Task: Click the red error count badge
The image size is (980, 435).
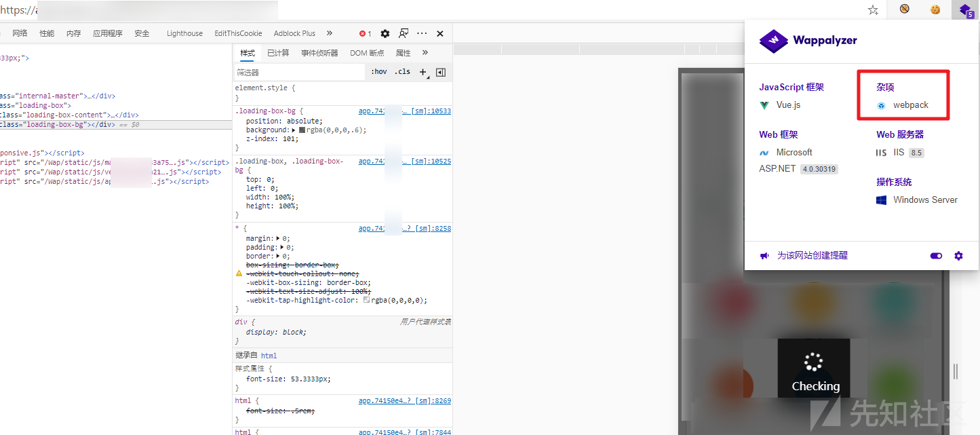Action: 365,33
